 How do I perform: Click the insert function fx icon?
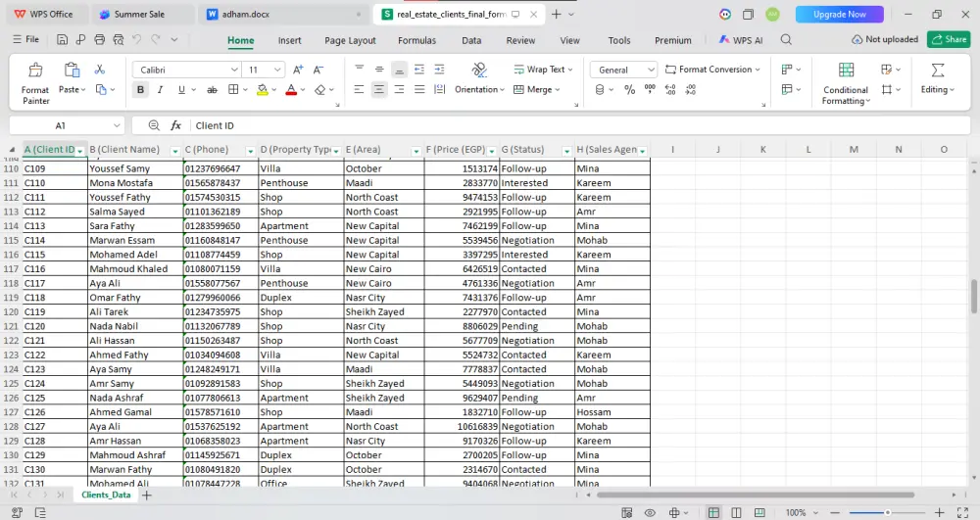pyautogui.click(x=176, y=125)
